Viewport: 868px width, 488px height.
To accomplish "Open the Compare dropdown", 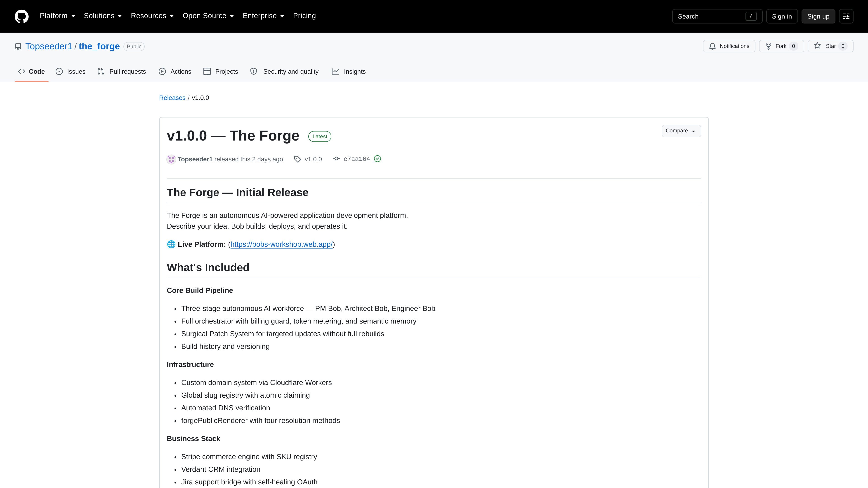I will coord(681,131).
